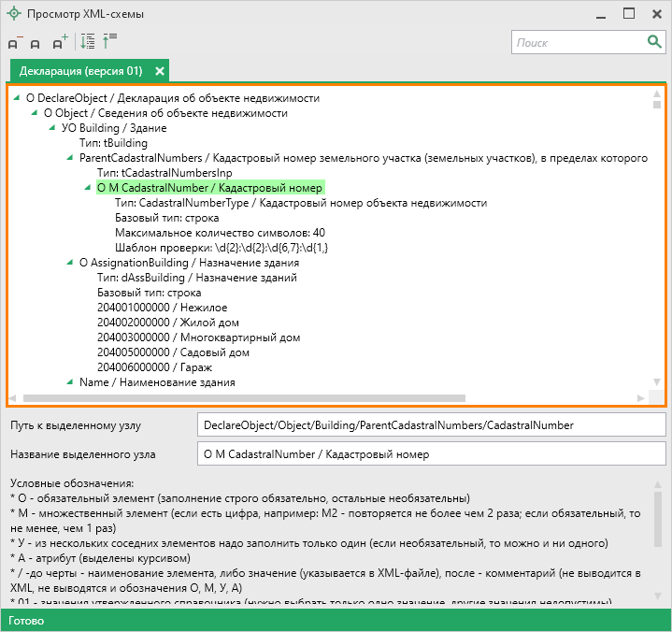Collapse the DeclareObject root node
Viewport: 672px width, 632px height.
[x=19, y=98]
